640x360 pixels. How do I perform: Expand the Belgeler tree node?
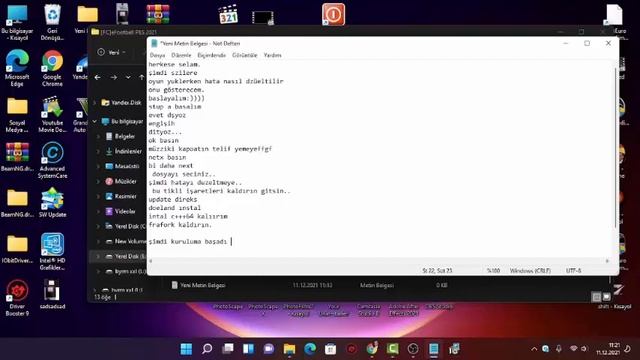pos(98,136)
